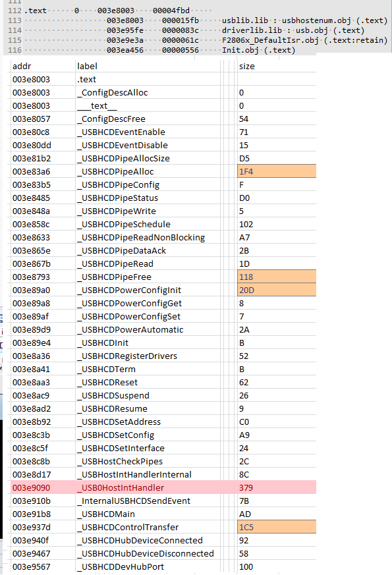Select the _USBHCDInit label cell
Viewport: 392px width, 575px height.
(x=148, y=343)
